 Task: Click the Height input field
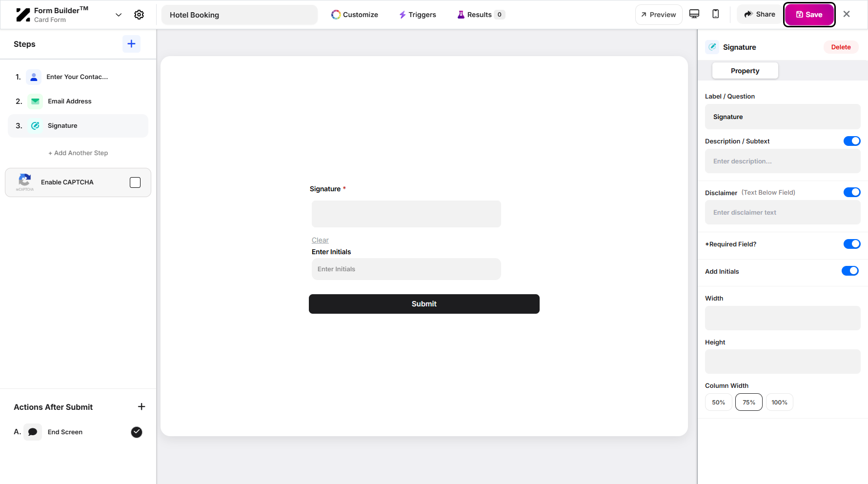[783, 362]
